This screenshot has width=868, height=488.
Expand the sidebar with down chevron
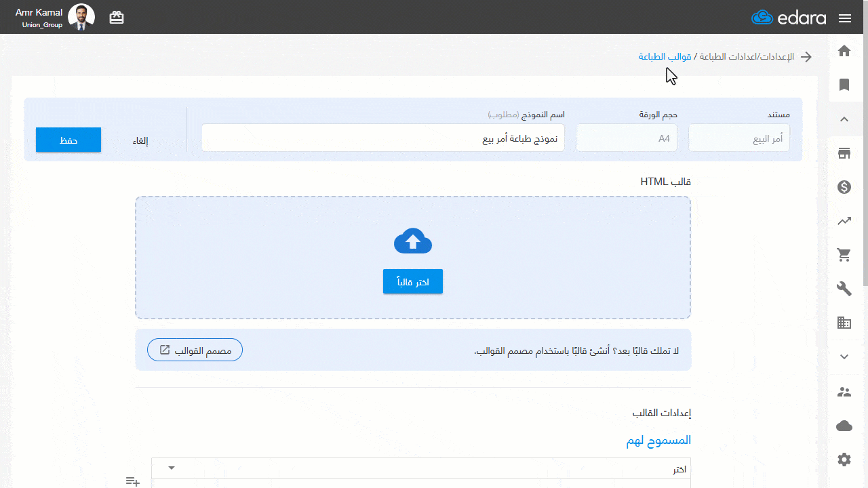coord(844,357)
